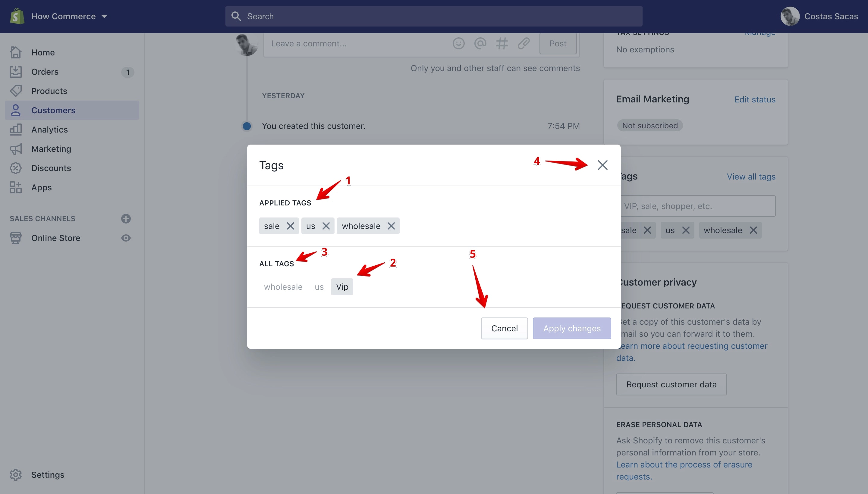Open learn more about requesting customer data
The height and width of the screenshot is (494, 868).
point(692,352)
